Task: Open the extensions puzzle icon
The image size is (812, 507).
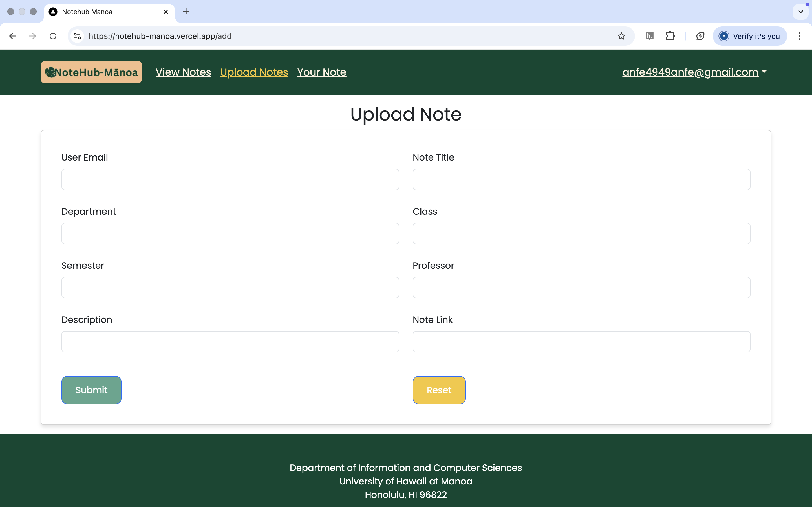Action: click(670, 36)
